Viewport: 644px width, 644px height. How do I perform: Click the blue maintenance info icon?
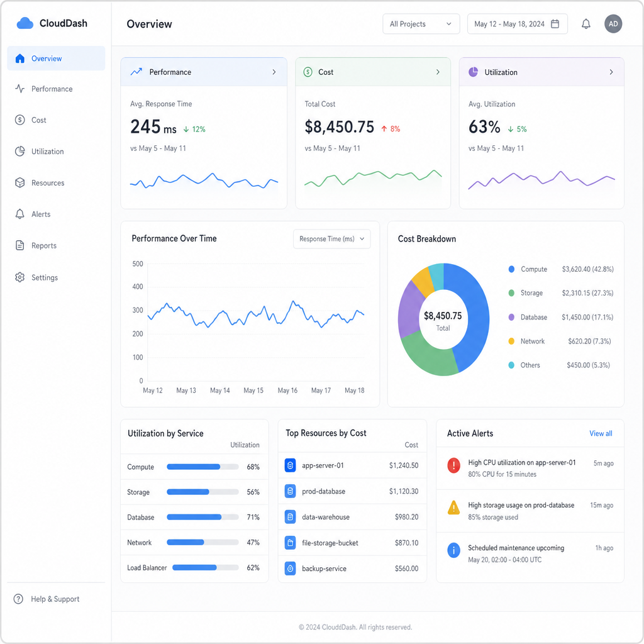(453, 550)
